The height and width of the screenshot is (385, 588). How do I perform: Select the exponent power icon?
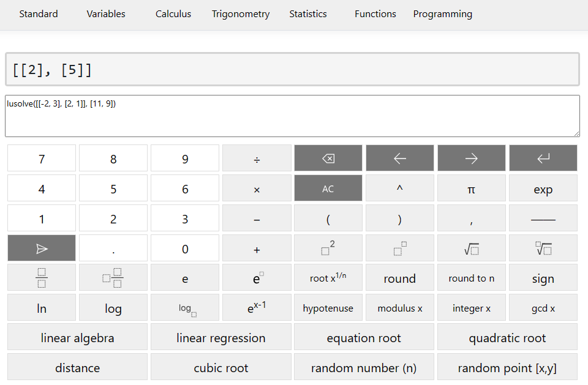pos(399,248)
